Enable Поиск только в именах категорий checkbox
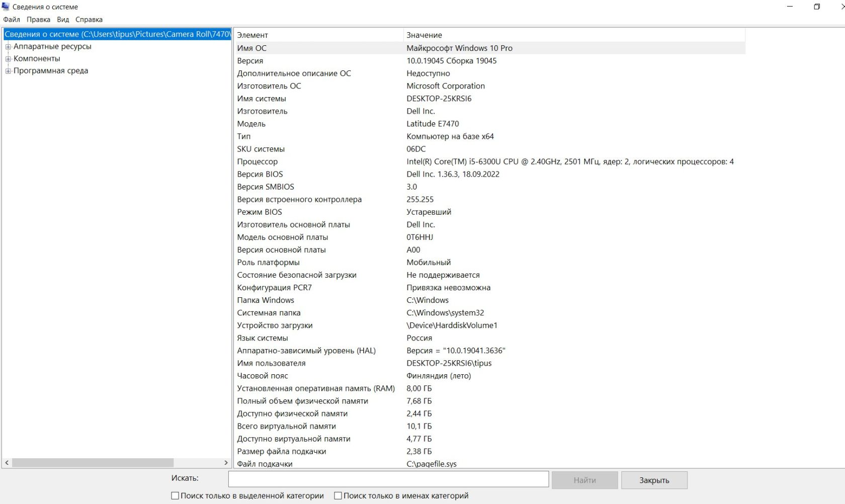The width and height of the screenshot is (845, 504). click(338, 495)
